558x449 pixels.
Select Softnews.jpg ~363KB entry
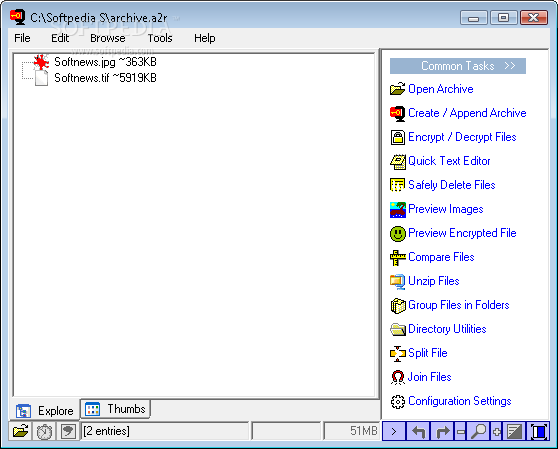(x=105, y=62)
